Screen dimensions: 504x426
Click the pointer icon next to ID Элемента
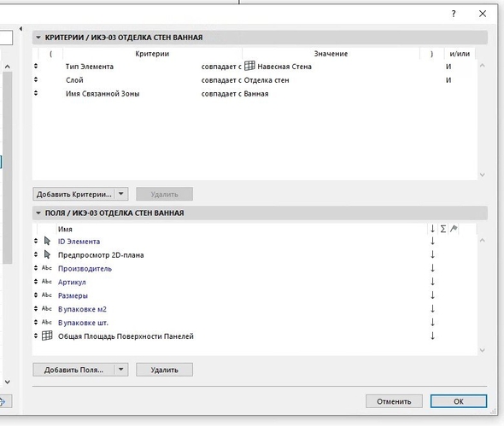tap(47, 241)
